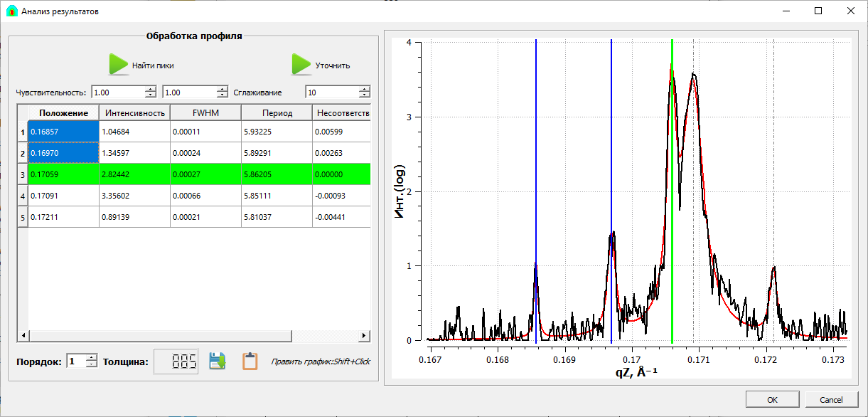Click the app icon in the title bar
This screenshot has width=868, height=417.
click(x=11, y=11)
